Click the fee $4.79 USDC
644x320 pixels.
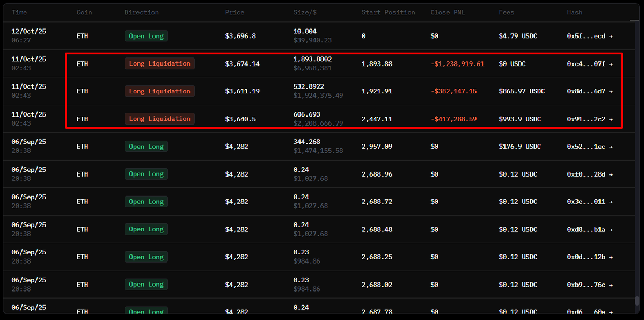(x=518, y=36)
